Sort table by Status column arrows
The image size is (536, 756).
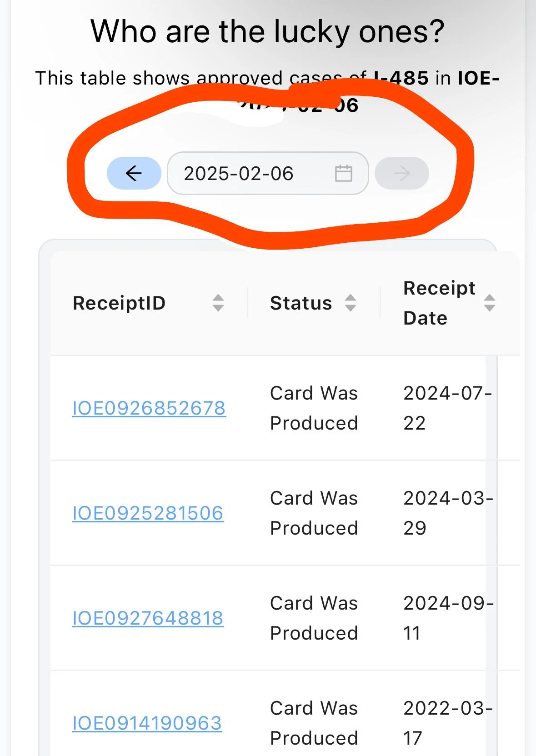tap(350, 303)
